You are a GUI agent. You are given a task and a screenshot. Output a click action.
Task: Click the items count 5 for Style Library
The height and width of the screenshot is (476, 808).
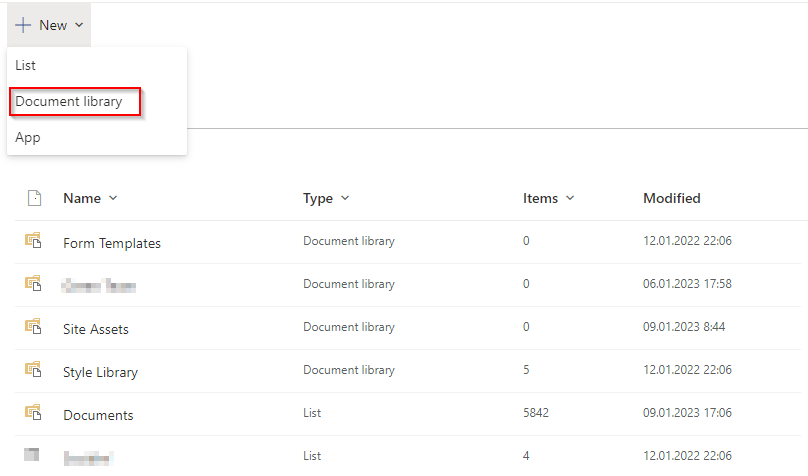pyautogui.click(x=526, y=370)
